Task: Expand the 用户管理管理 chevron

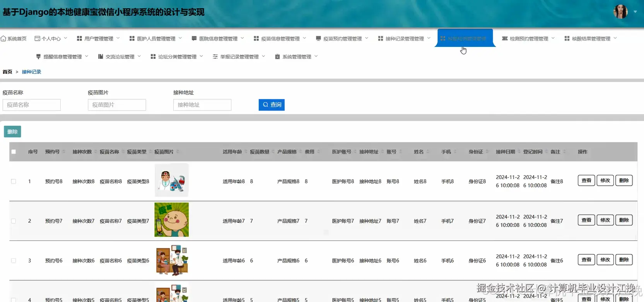Action: click(x=118, y=38)
